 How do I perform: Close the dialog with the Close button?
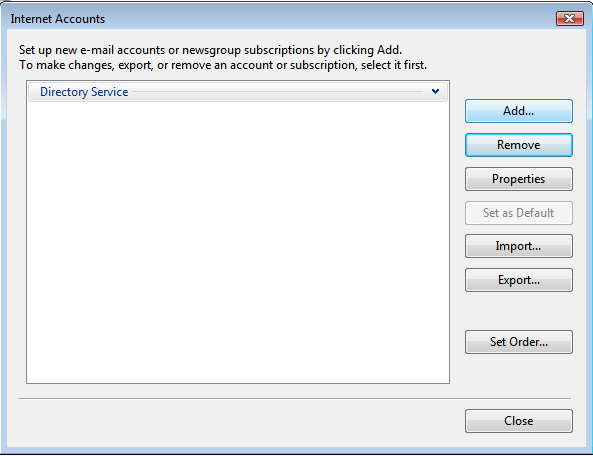[518, 421]
